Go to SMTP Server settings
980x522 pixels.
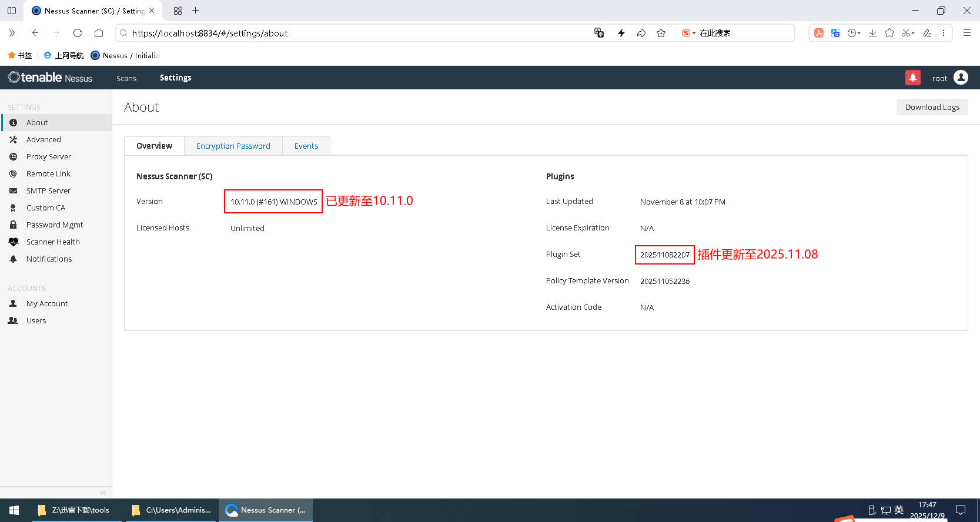tap(48, 190)
